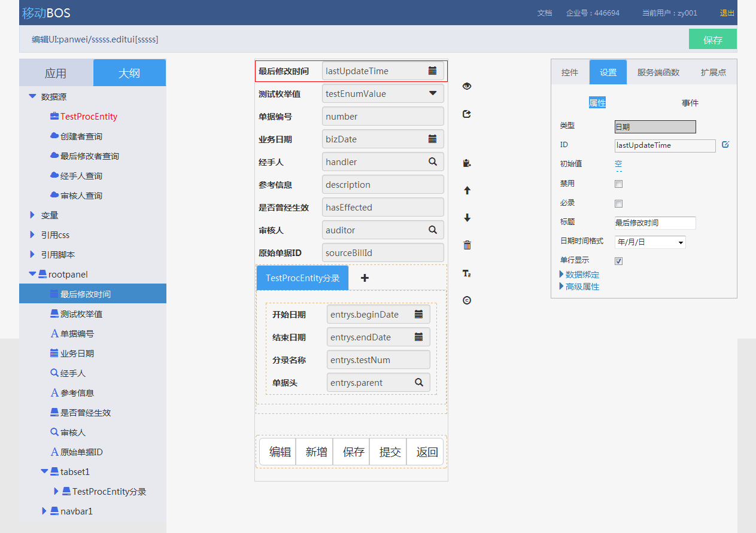This screenshot has width=756, height=533.
Task: Click the green 保存 button at top
Action: pyautogui.click(x=712, y=40)
